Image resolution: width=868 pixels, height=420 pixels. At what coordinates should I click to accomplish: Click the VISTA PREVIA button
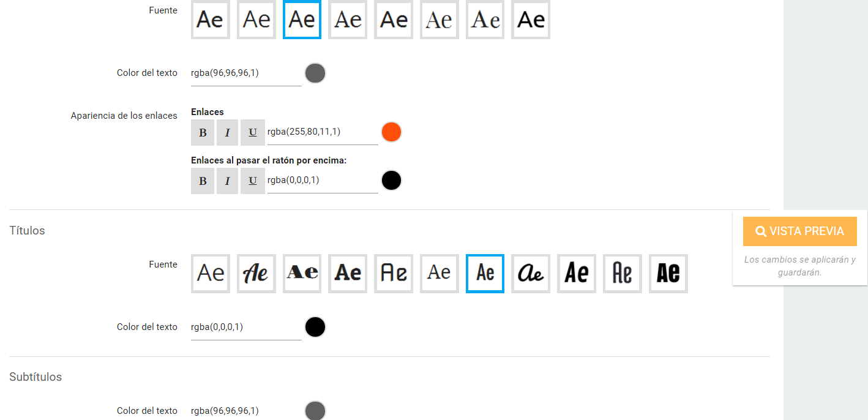(800, 231)
